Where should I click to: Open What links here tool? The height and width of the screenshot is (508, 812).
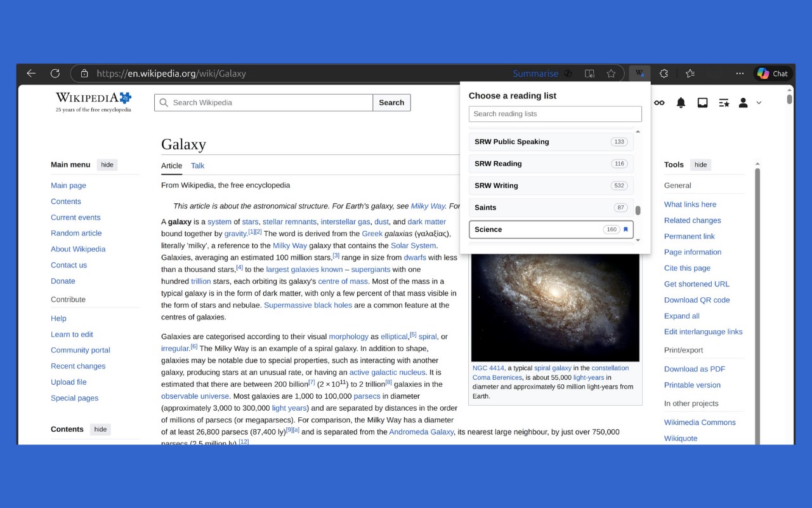tap(690, 204)
